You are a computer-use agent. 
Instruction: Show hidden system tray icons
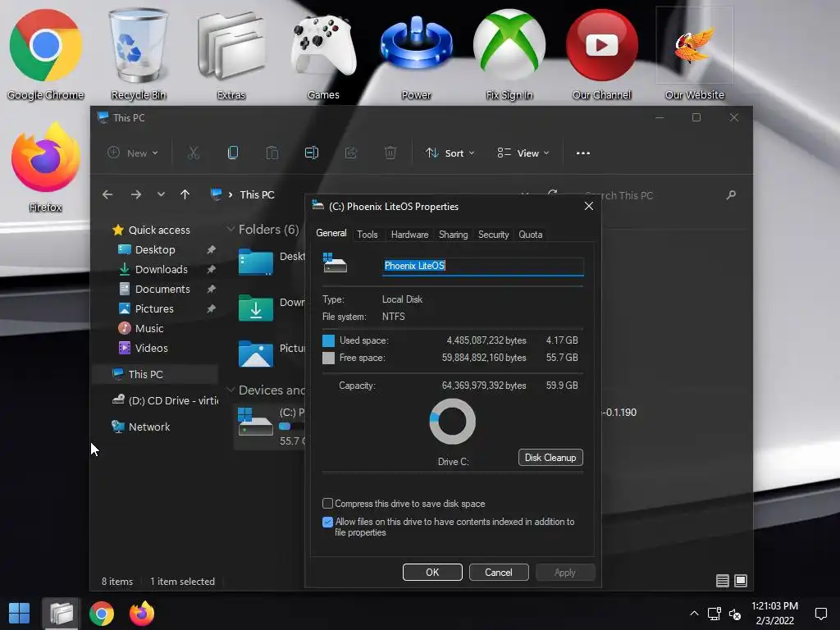coord(694,614)
